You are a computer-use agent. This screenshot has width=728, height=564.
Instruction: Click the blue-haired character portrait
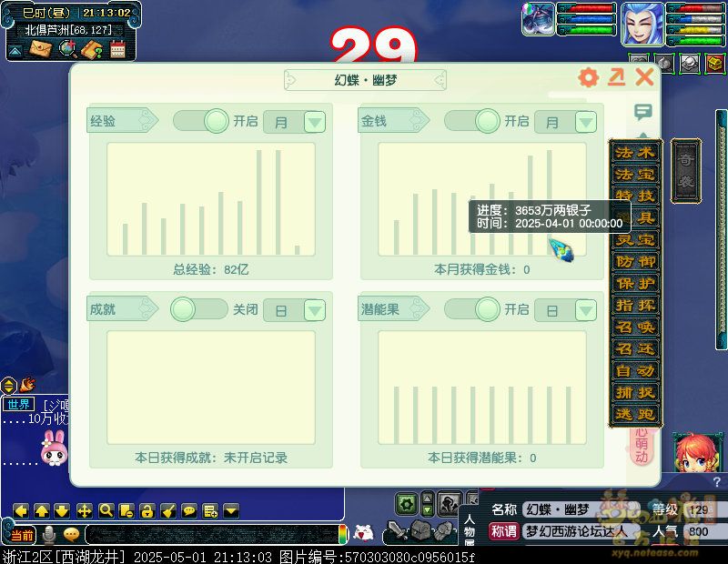tap(642, 24)
